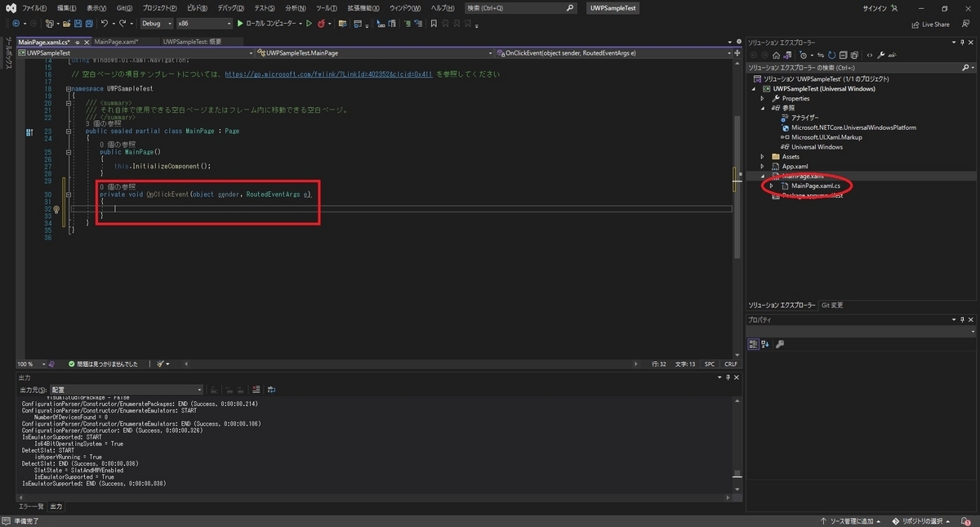980x527 pixels.
Task: Switch to the MainPage.xaml* editor tab
Action: click(x=116, y=42)
